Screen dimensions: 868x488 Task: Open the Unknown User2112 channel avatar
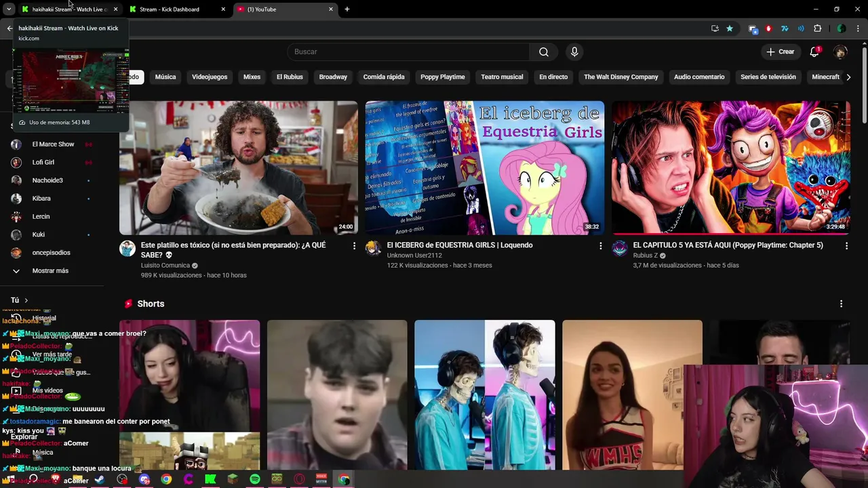pyautogui.click(x=373, y=248)
